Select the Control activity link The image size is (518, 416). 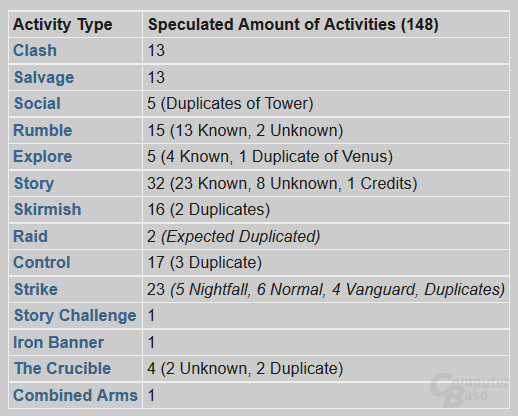coord(42,262)
